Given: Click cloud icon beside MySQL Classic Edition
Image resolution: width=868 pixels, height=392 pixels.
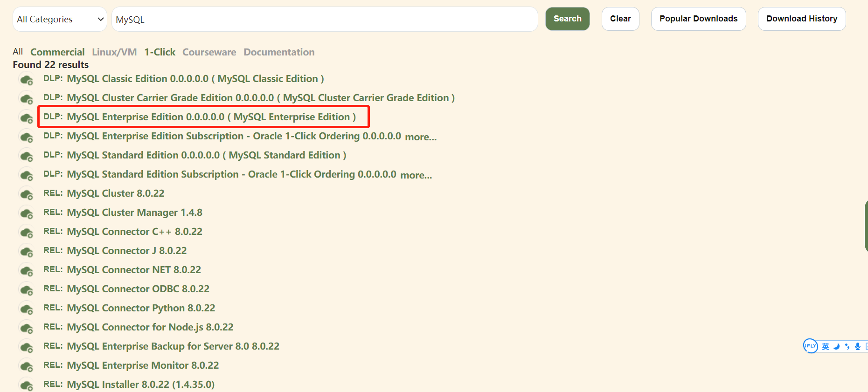Looking at the screenshot, I should click(27, 79).
